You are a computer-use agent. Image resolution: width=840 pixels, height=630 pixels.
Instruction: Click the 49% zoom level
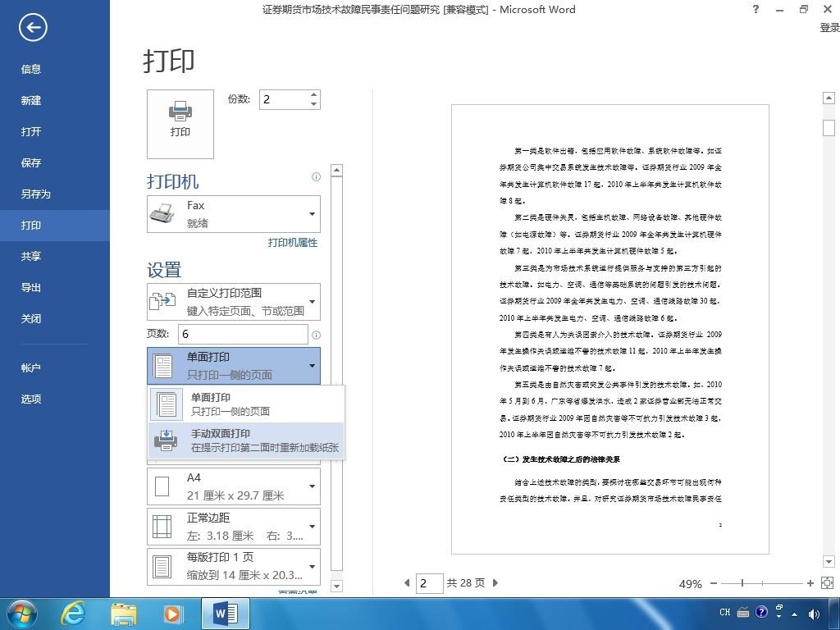click(x=690, y=584)
